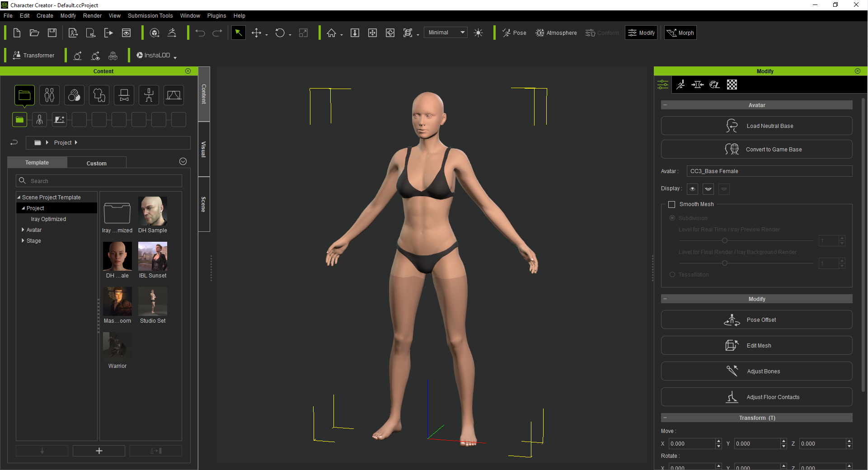The image size is (868, 470).
Task: Select the Pose figure content category icon
Action: (149, 95)
